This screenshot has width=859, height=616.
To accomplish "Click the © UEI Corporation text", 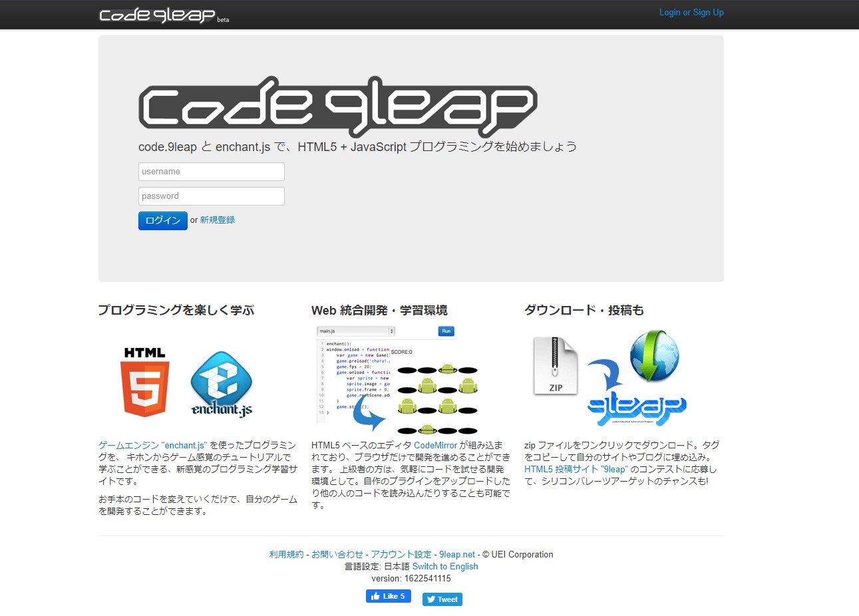I will pyautogui.click(x=518, y=554).
